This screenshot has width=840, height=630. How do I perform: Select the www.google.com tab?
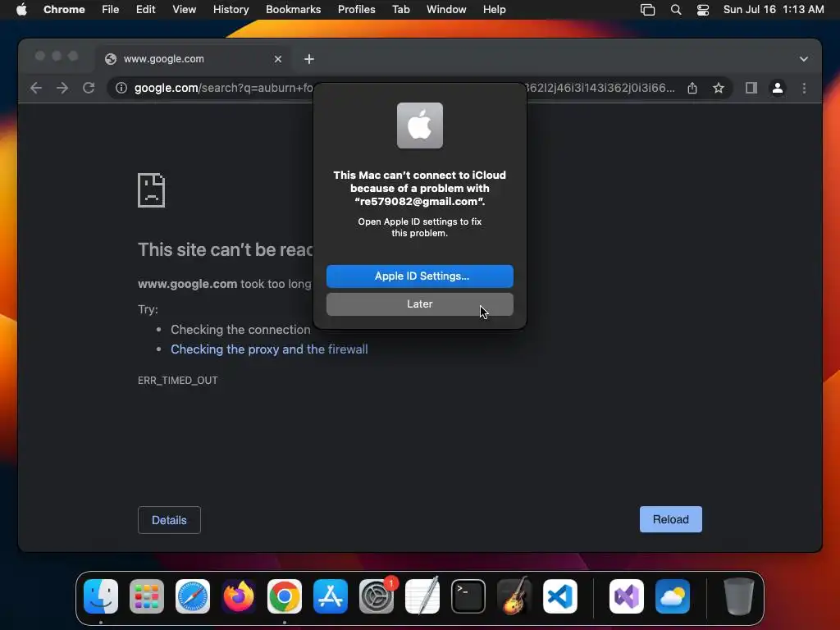(194, 59)
